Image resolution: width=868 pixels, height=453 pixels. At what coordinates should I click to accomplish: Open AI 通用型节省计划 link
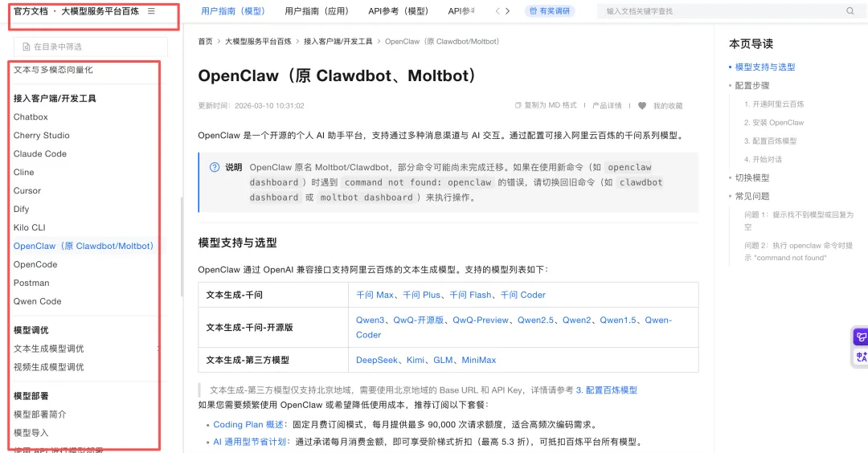point(250,442)
